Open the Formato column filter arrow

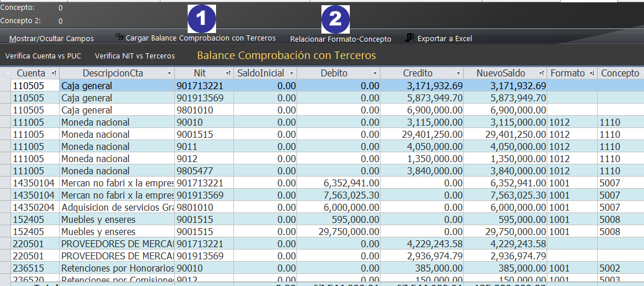coord(591,74)
